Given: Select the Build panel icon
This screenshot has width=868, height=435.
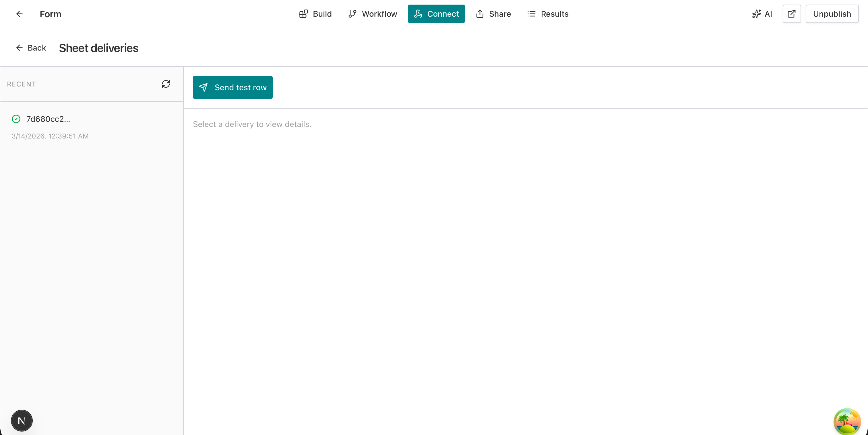Looking at the screenshot, I should click(304, 14).
